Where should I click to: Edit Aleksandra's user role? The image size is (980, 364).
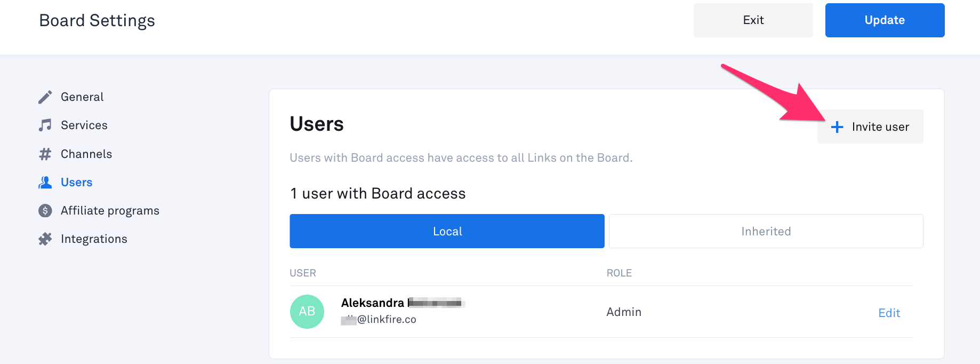click(x=889, y=313)
